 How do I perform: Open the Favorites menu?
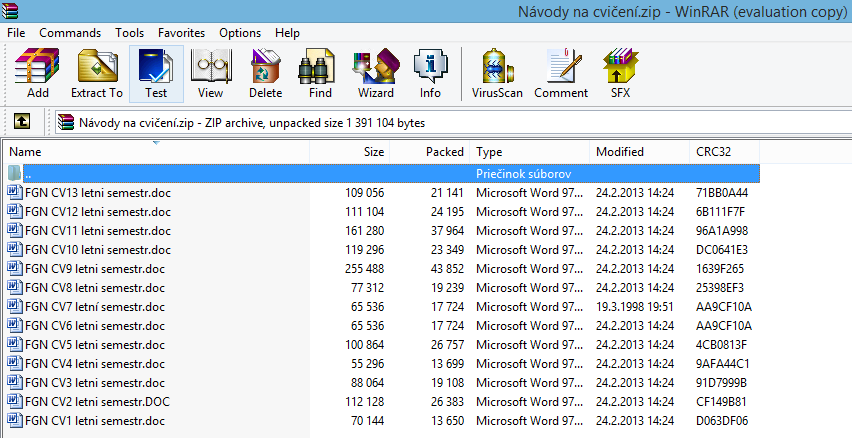pos(181,33)
